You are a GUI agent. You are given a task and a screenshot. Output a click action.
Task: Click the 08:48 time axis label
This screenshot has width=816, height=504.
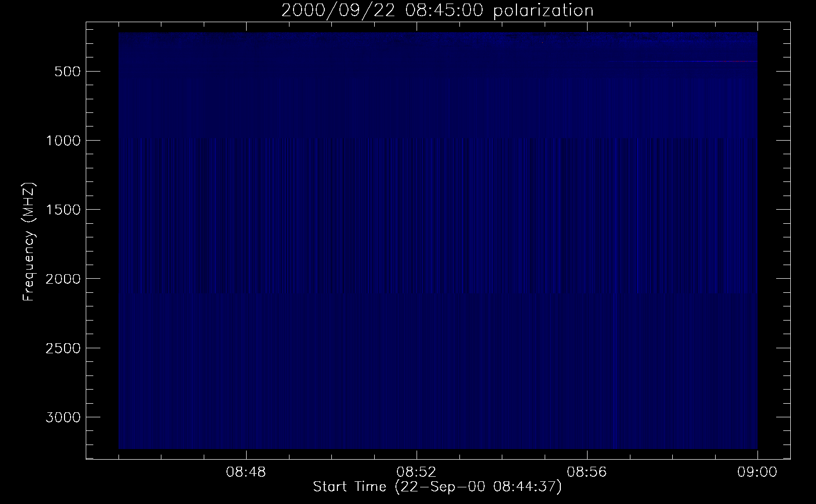(x=246, y=472)
